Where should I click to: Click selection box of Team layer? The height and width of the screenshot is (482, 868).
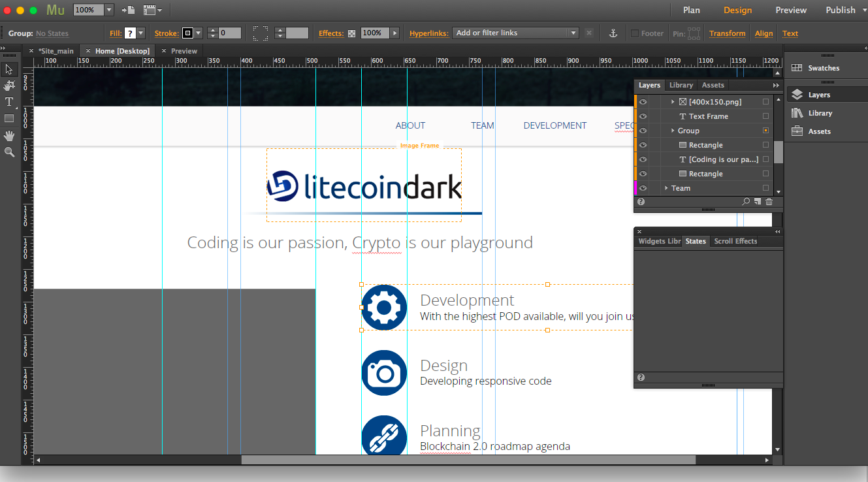click(x=766, y=188)
